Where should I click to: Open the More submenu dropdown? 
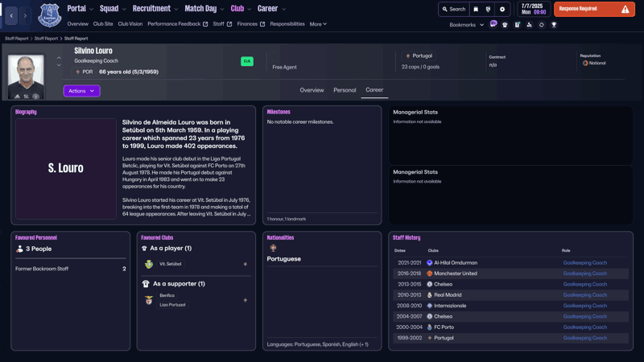tap(318, 24)
